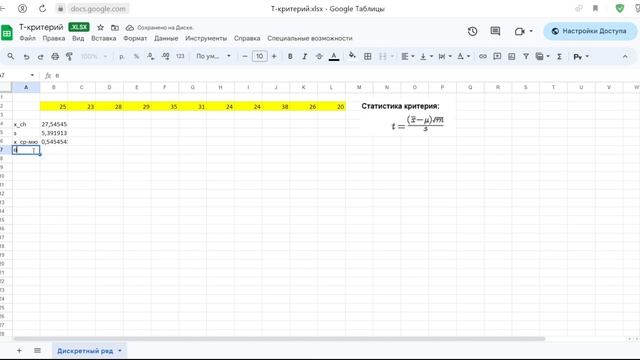The height and width of the screenshot is (360, 640).
Task: Click the Настройки Доступа button
Action: coord(590,31)
